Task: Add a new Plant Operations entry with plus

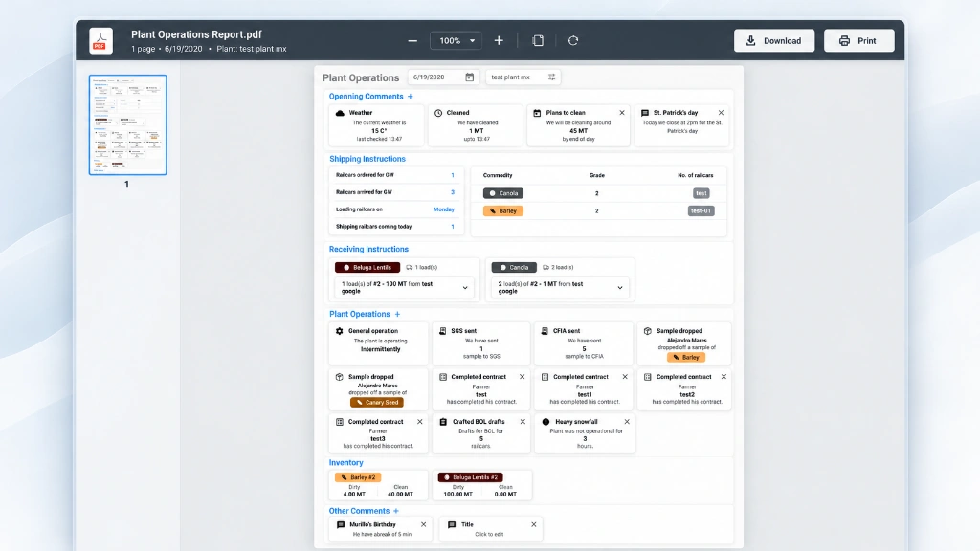Action: point(397,314)
